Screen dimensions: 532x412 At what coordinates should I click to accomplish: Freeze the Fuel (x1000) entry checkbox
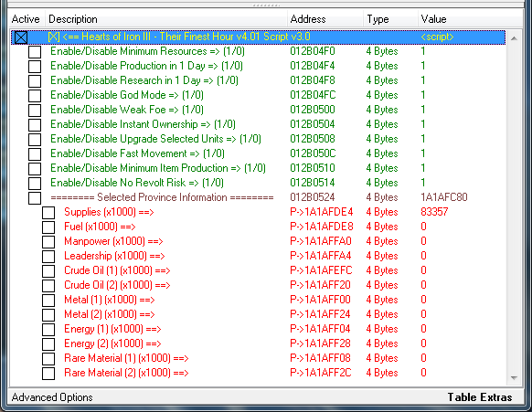(x=48, y=227)
